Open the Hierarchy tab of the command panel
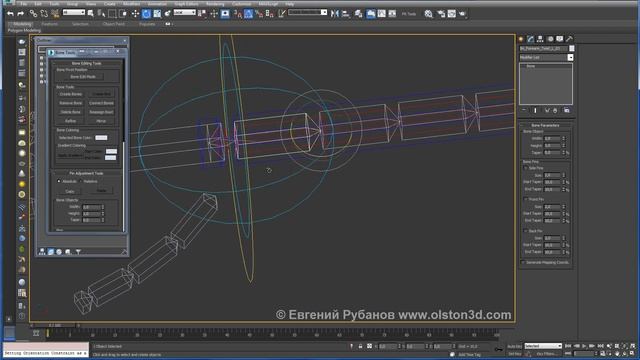Image resolution: width=640 pixels, height=360 pixels. pos(540,39)
